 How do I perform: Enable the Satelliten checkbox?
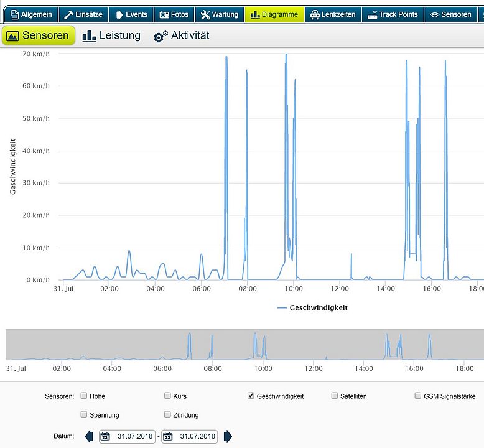click(x=335, y=396)
